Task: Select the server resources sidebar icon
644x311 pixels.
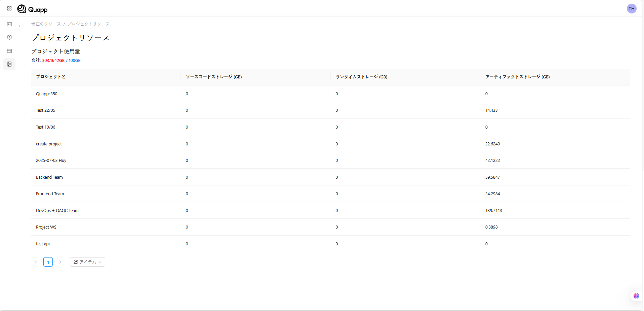Action: pos(9,64)
